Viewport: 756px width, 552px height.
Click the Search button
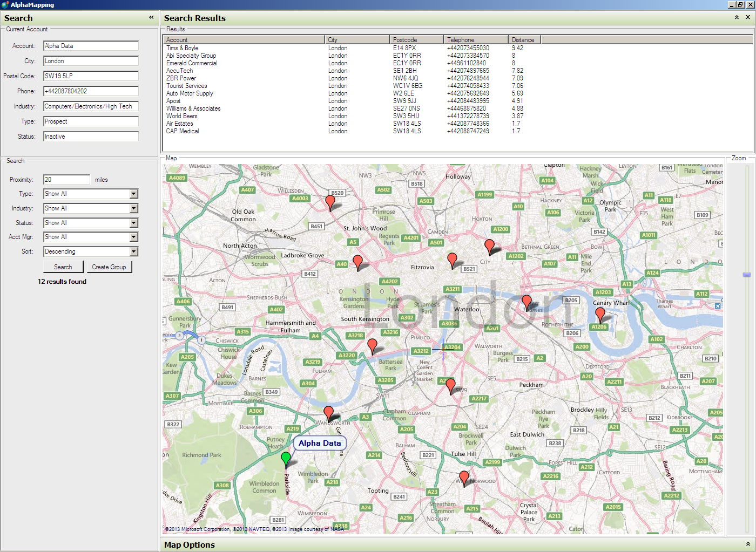click(x=63, y=267)
